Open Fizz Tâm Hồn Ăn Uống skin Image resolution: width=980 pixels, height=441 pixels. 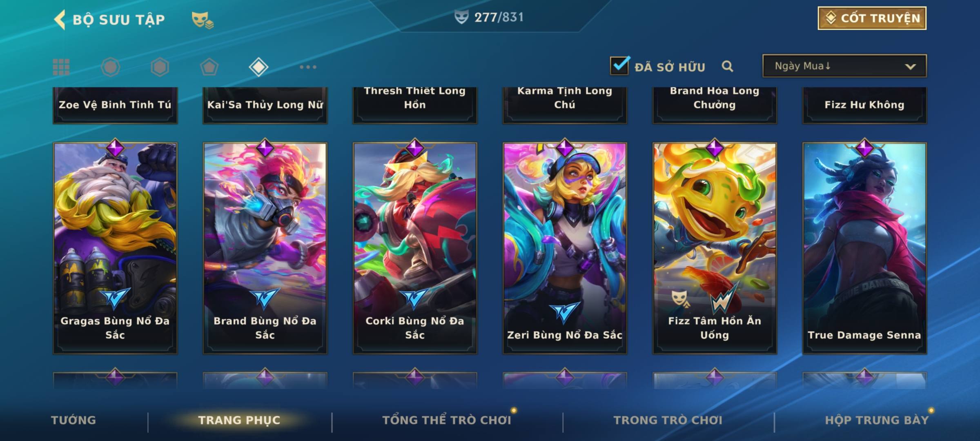coord(715,248)
